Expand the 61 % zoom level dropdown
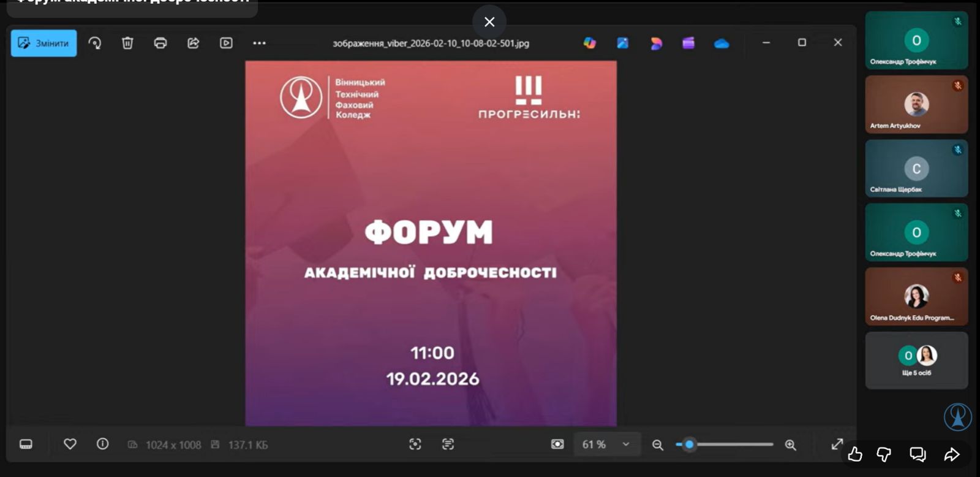 [625, 445]
